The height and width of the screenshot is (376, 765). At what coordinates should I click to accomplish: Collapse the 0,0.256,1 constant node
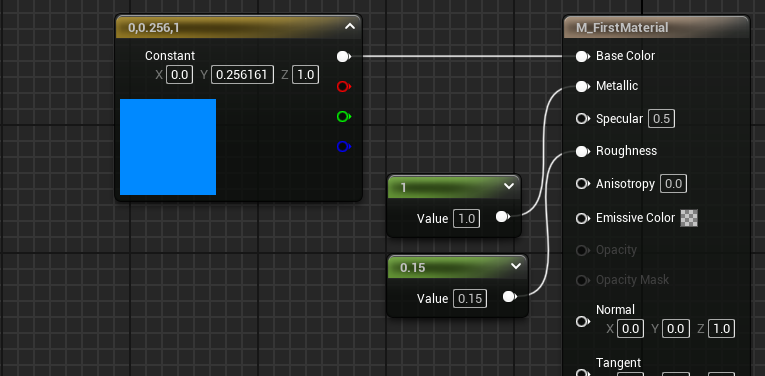coord(350,27)
